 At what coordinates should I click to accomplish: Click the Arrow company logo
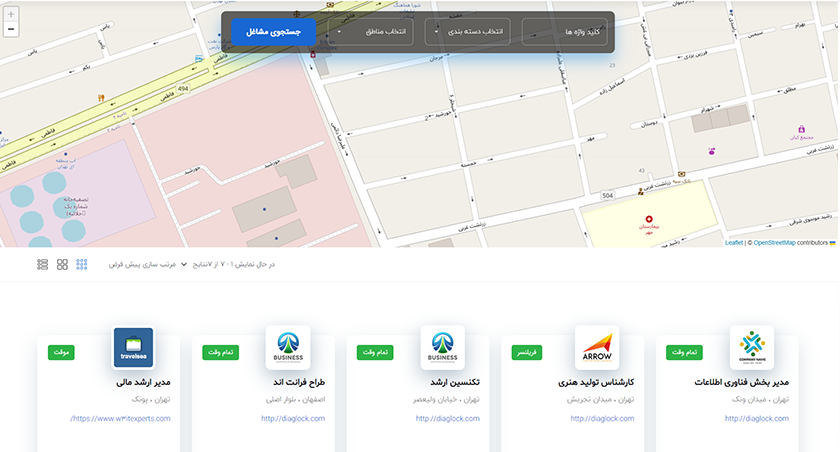click(x=597, y=347)
